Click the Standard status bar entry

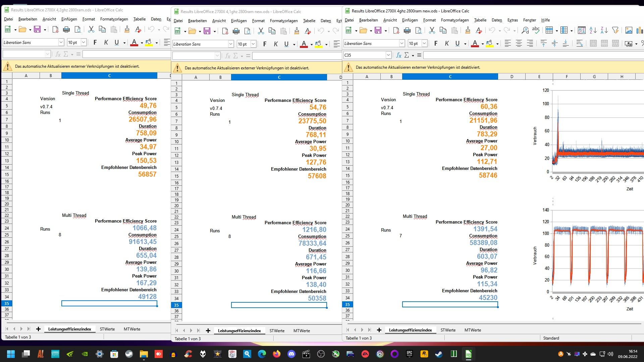tap(551, 338)
